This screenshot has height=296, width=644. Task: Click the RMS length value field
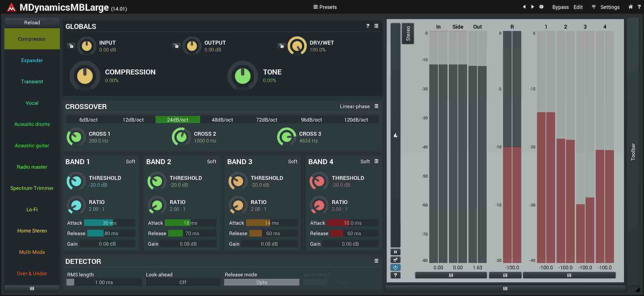point(104,283)
